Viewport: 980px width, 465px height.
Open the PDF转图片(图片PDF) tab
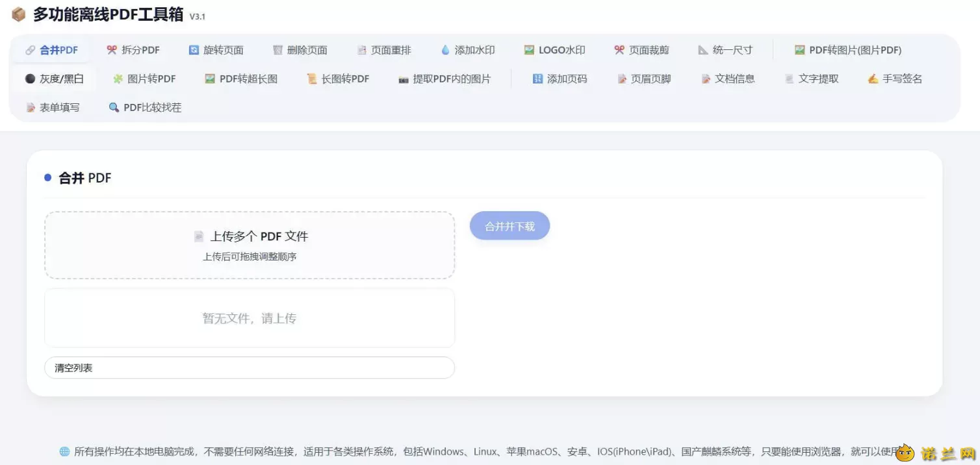pos(847,50)
